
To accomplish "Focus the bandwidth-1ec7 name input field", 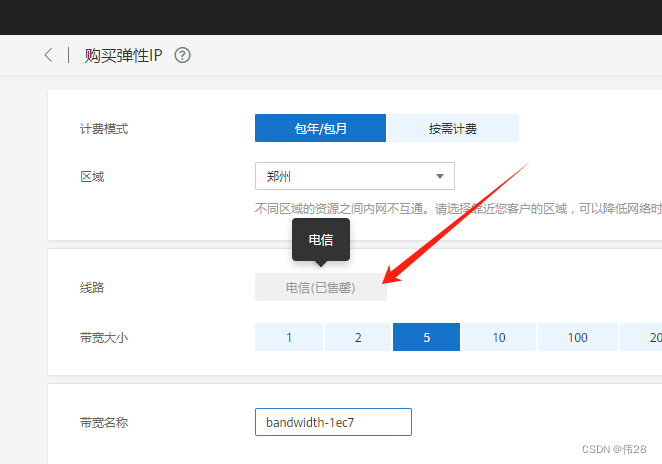I will 333,422.
